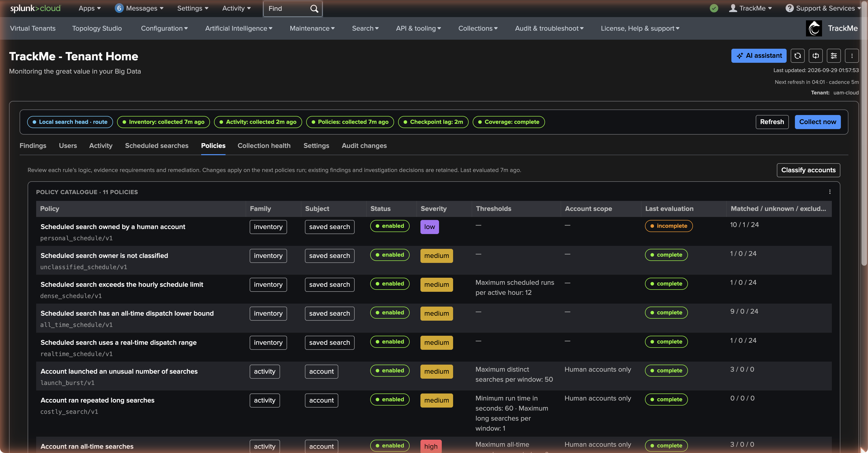Click the enabled status in the costly_search/v1 row
The image size is (868, 453).
390,400
